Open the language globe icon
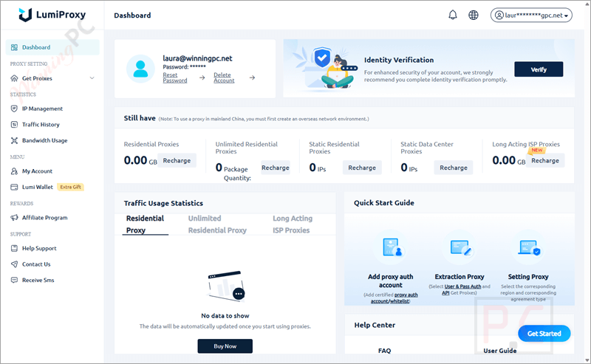 coord(474,15)
